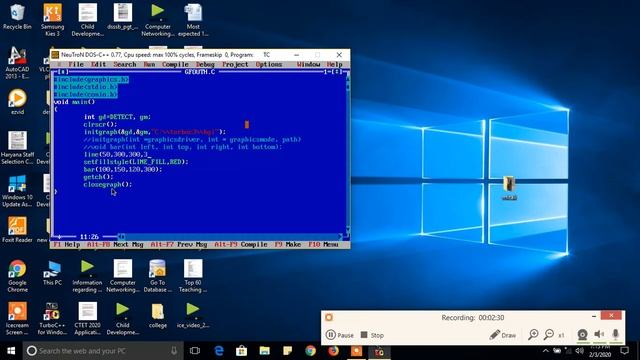The width and height of the screenshot is (640, 360).
Task: Open the Google Chrome desktop shortcut
Action: 17,276
